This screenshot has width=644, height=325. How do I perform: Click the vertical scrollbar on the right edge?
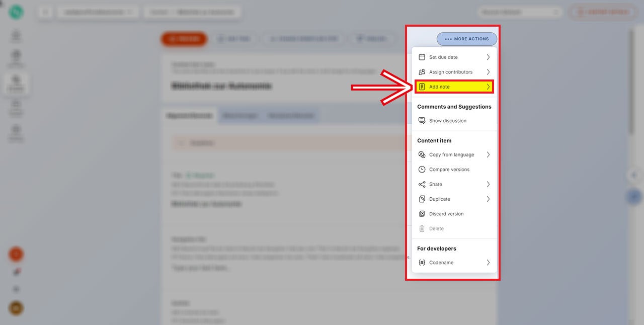(632, 80)
